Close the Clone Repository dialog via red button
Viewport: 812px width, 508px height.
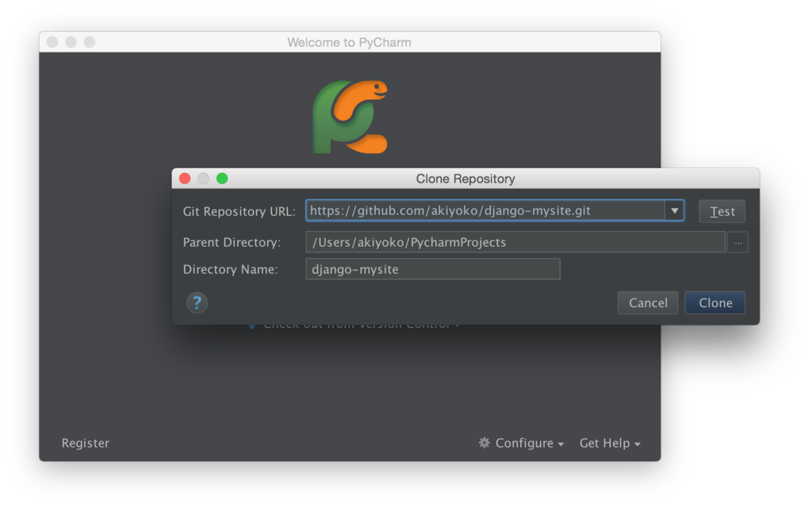pos(185,179)
